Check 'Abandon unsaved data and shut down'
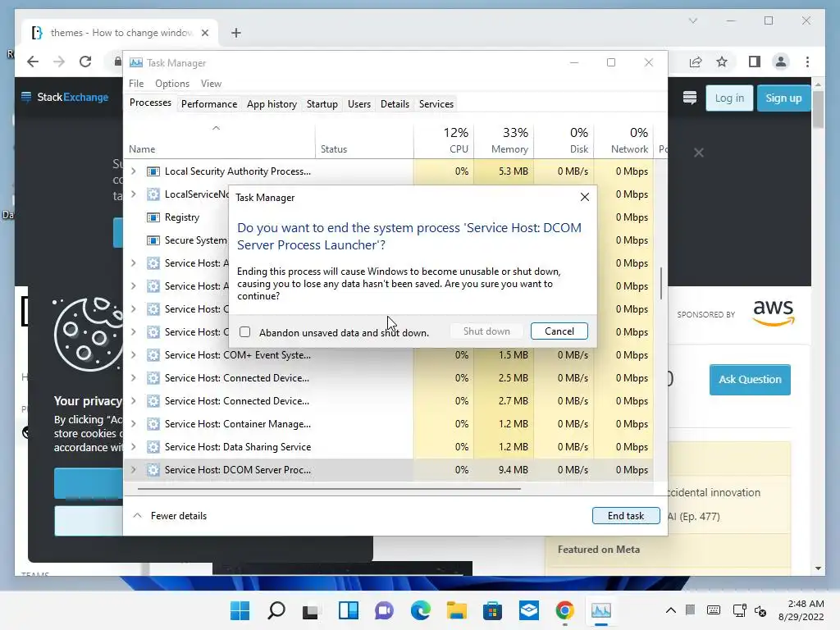Screen dimensions: 840x630 (244, 331)
